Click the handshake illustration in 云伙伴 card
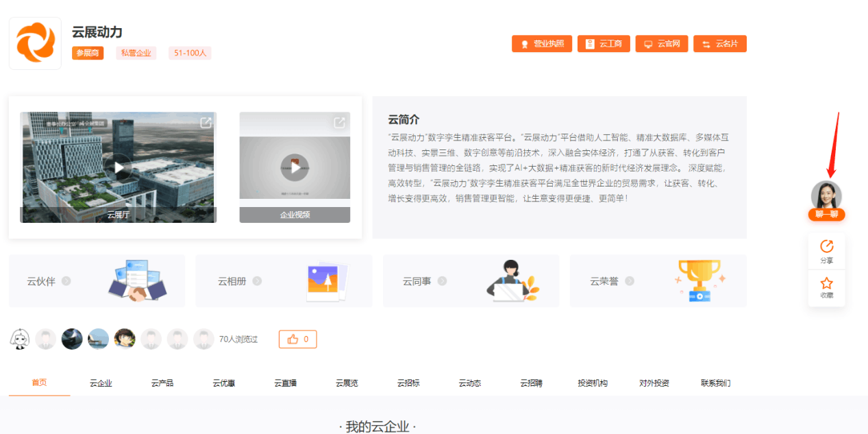The width and height of the screenshot is (868, 434). point(137,280)
